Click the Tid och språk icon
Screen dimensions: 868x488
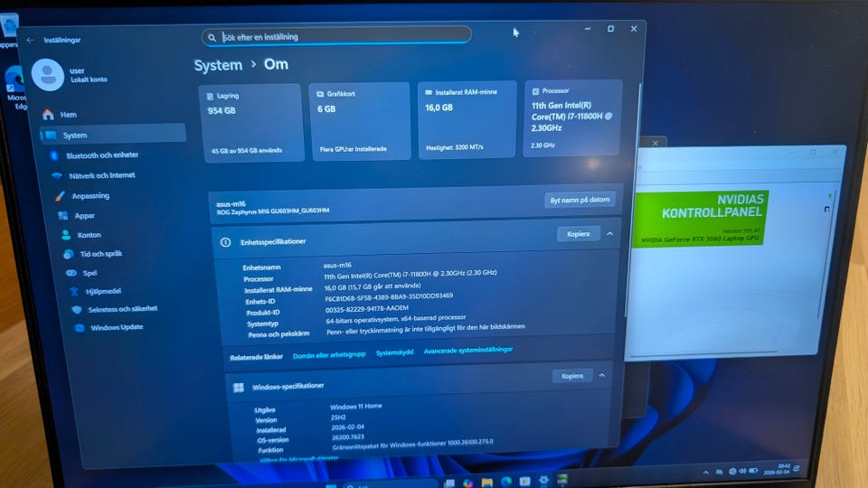(69, 254)
